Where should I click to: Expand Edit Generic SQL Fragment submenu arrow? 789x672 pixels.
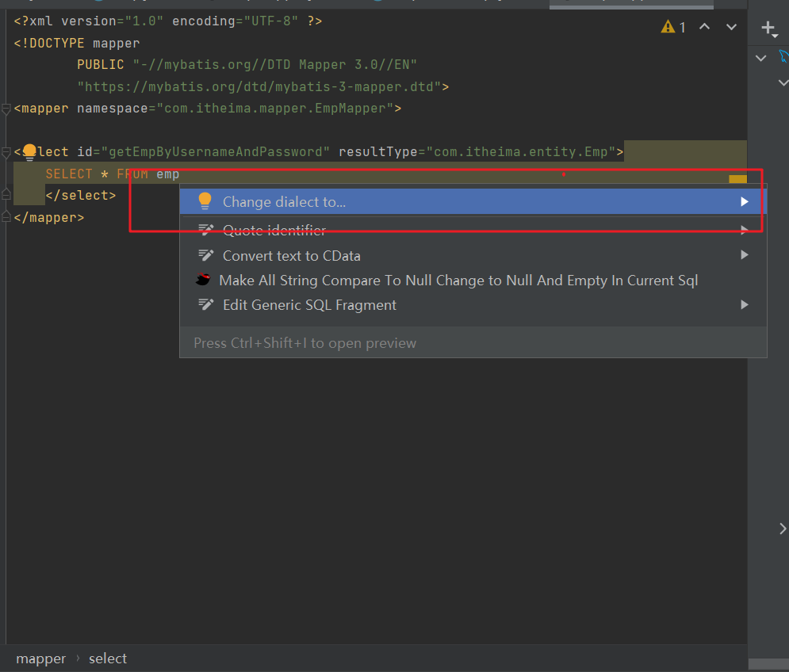pyautogui.click(x=745, y=304)
